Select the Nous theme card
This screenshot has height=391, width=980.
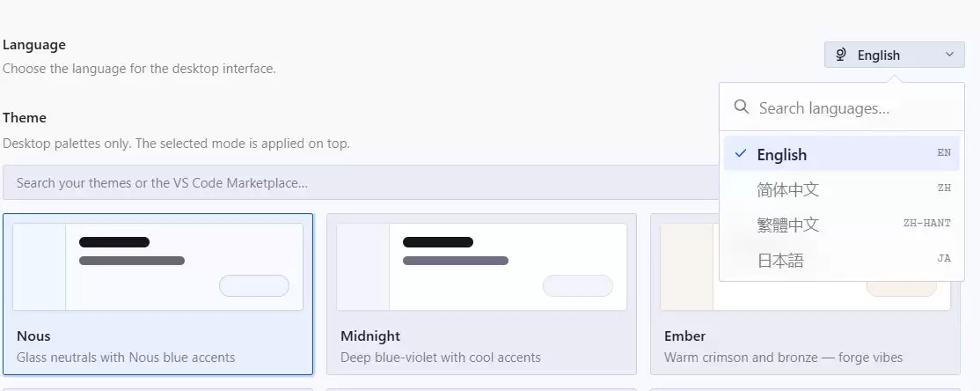pos(157,294)
